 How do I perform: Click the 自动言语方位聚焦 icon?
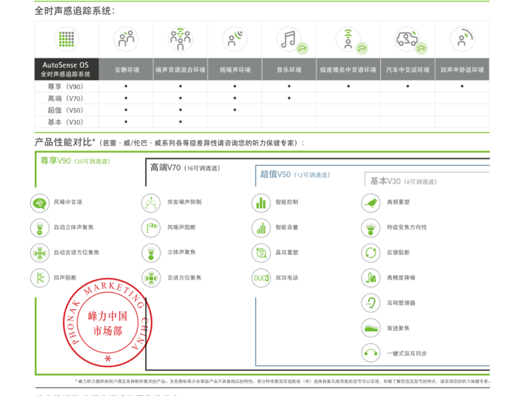click(x=40, y=253)
